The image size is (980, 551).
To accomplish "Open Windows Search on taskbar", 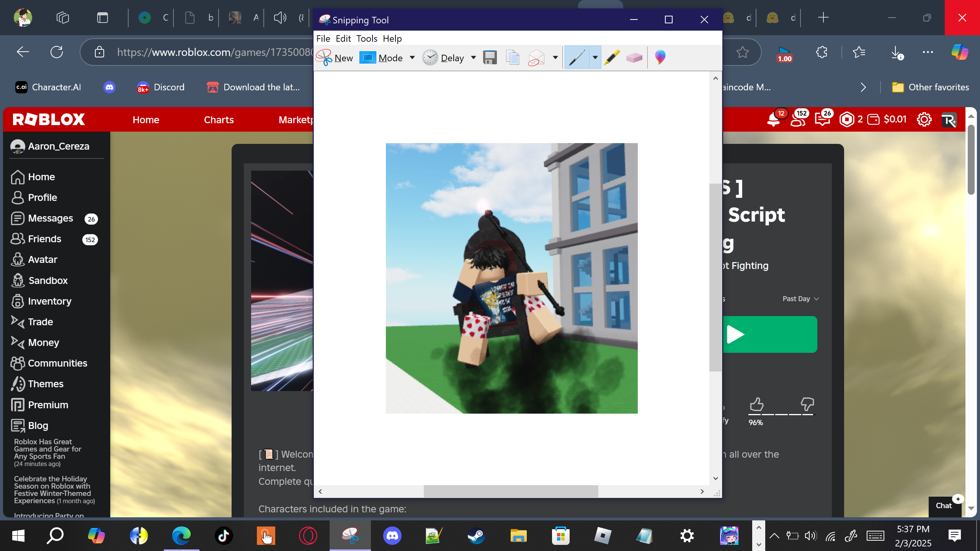I will tap(55, 536).
